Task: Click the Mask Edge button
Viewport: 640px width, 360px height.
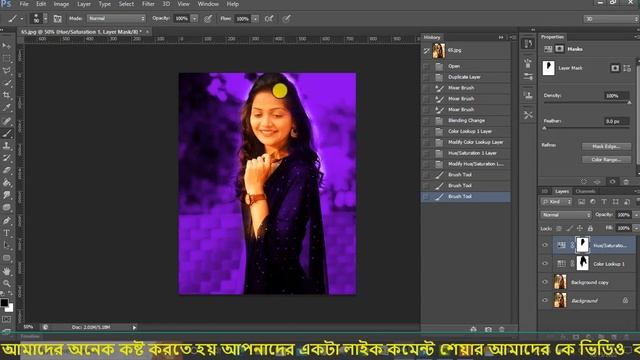Action: point(606,146)
